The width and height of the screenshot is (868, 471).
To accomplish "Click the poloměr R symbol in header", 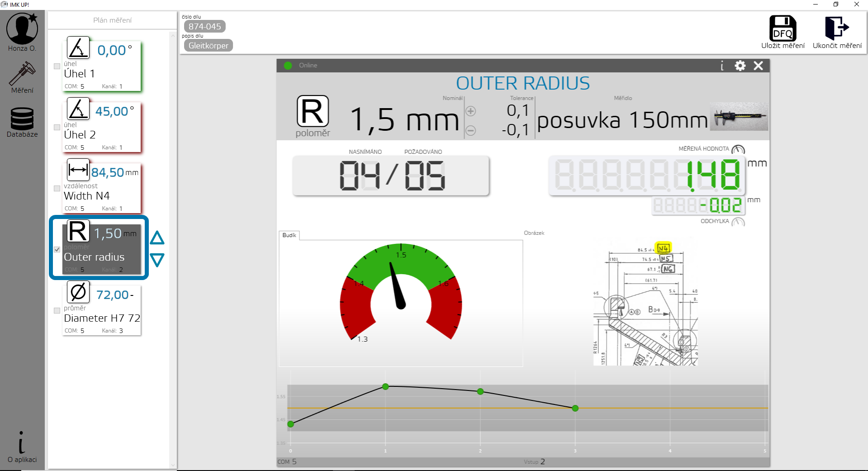I will (313, 111).
